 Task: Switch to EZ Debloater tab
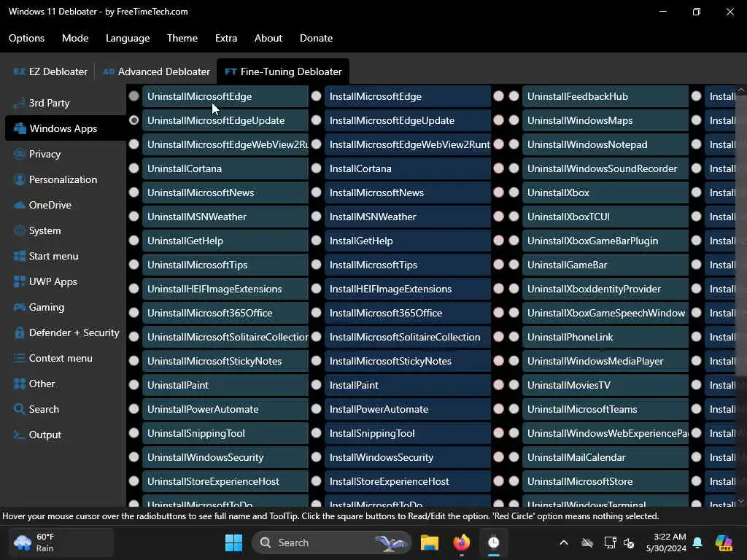tap(50, 71)
